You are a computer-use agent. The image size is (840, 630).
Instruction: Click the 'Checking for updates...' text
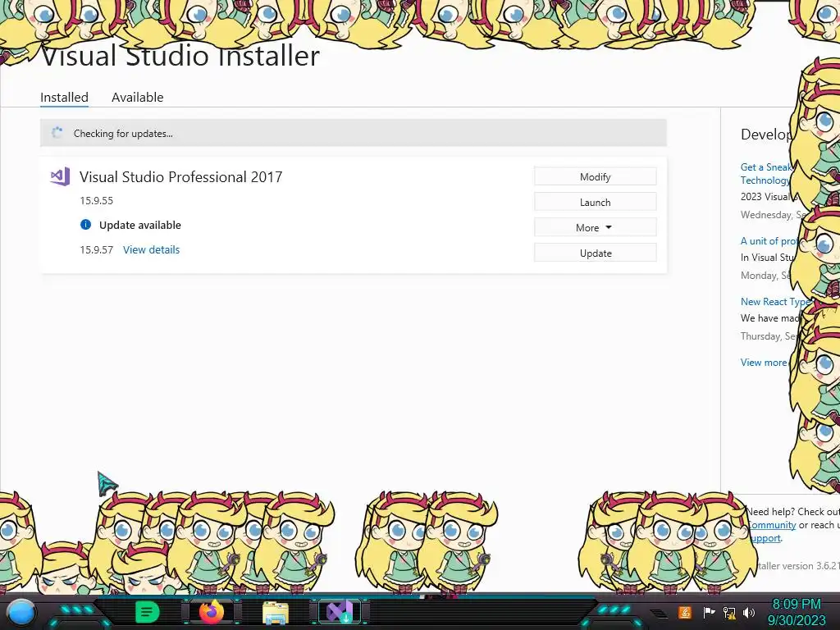[x=123, y=134]
